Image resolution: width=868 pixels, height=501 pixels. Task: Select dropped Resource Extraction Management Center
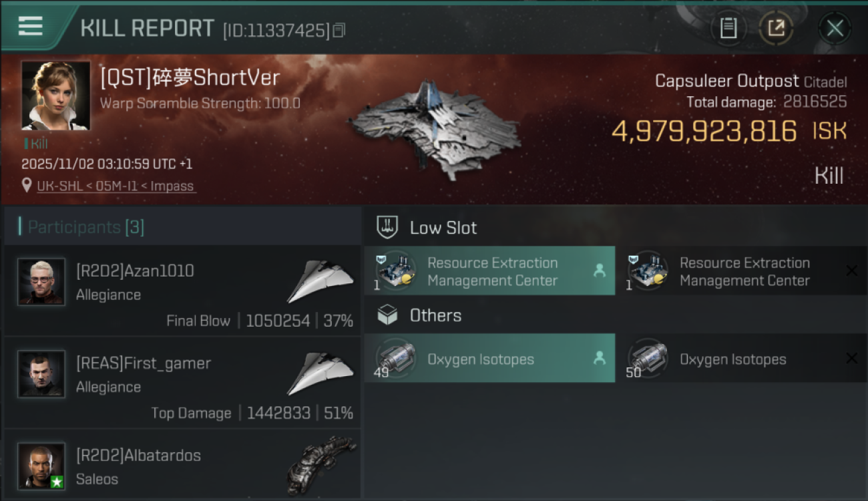click(x=489, y=271)
